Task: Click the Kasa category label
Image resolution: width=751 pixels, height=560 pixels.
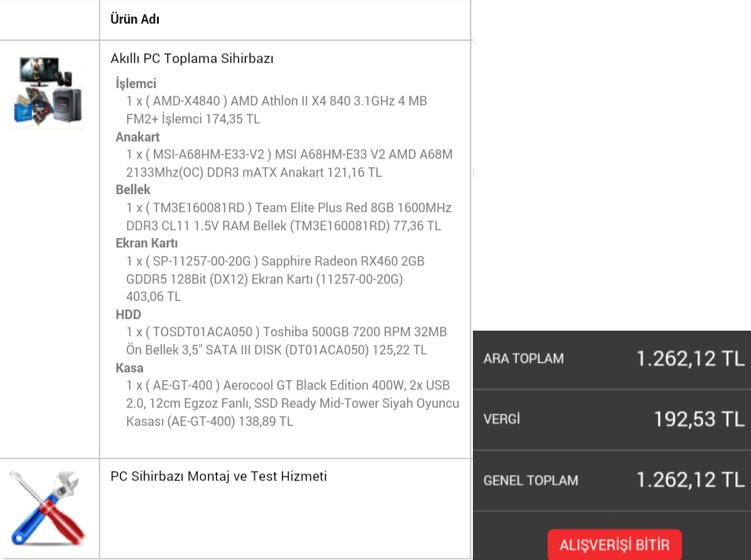Action: tap(130, 368)
